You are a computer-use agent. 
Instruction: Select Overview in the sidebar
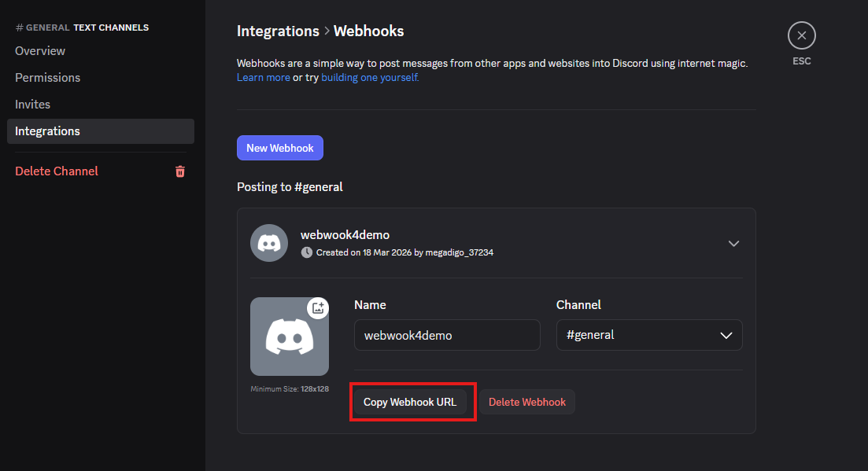click(39, 50)
